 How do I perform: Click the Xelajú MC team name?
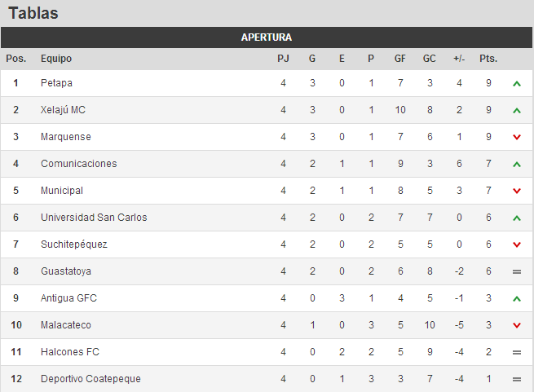[x=63, y=110]
